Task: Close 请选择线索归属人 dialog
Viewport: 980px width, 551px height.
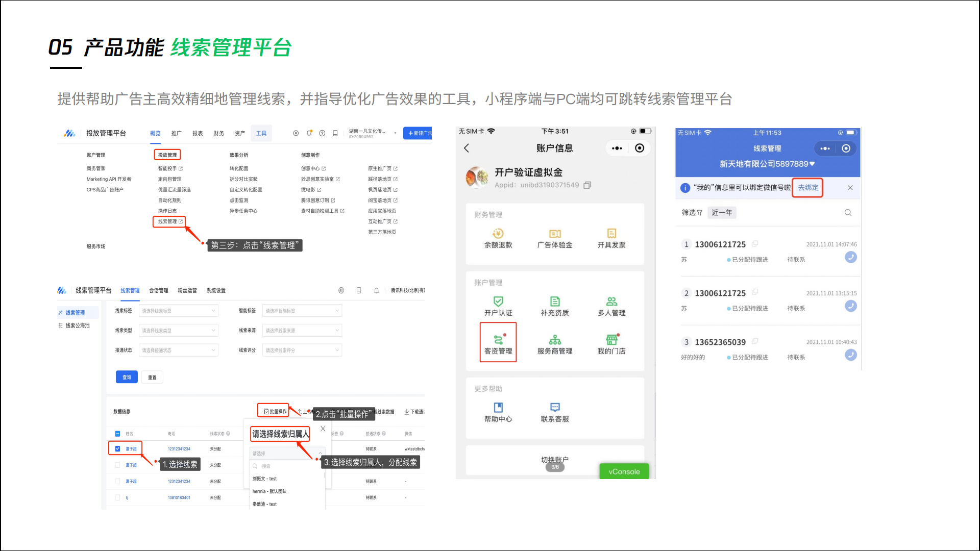Action: click(323, 429)
